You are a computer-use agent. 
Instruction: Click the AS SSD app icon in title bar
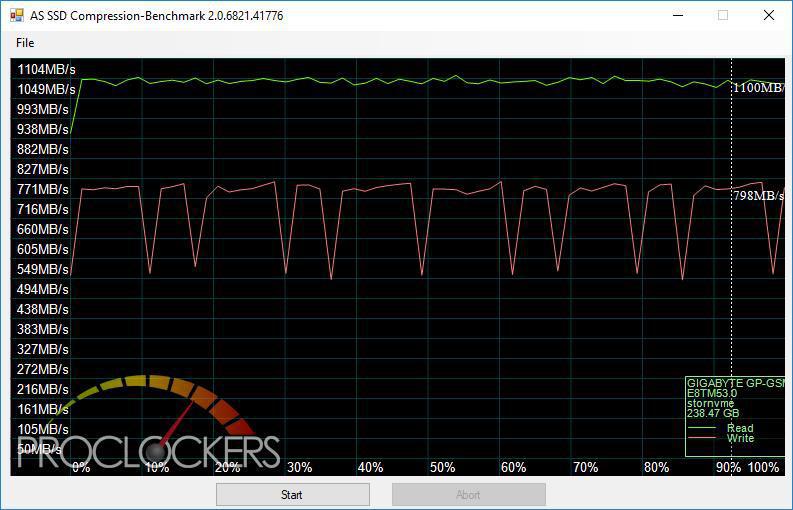[16, 15]
